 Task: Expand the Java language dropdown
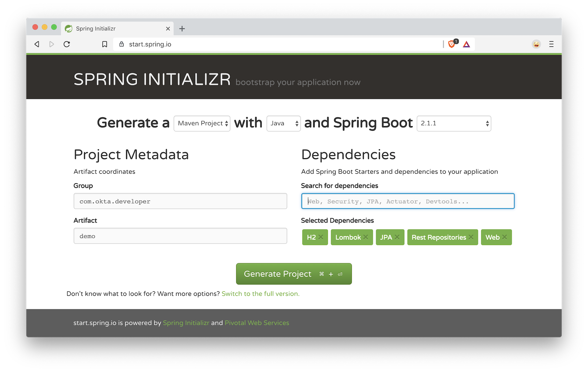[283, 124]
